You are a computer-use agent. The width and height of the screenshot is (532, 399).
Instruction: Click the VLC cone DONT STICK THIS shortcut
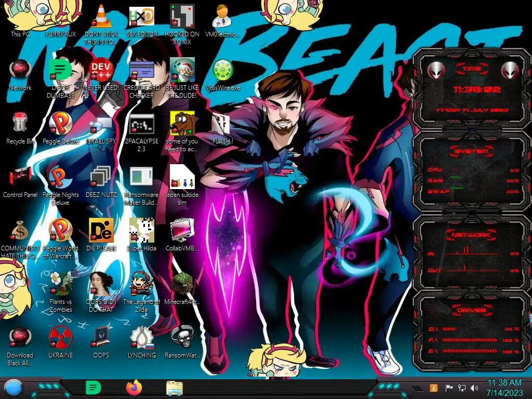pyautogui.click(x=101, y=24)
